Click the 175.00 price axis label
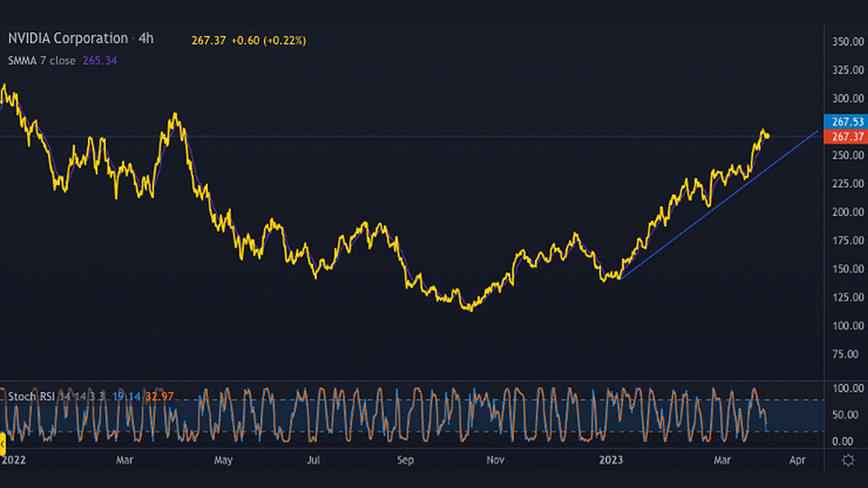This screenshot has height=488, width=868. pos(848,240)
